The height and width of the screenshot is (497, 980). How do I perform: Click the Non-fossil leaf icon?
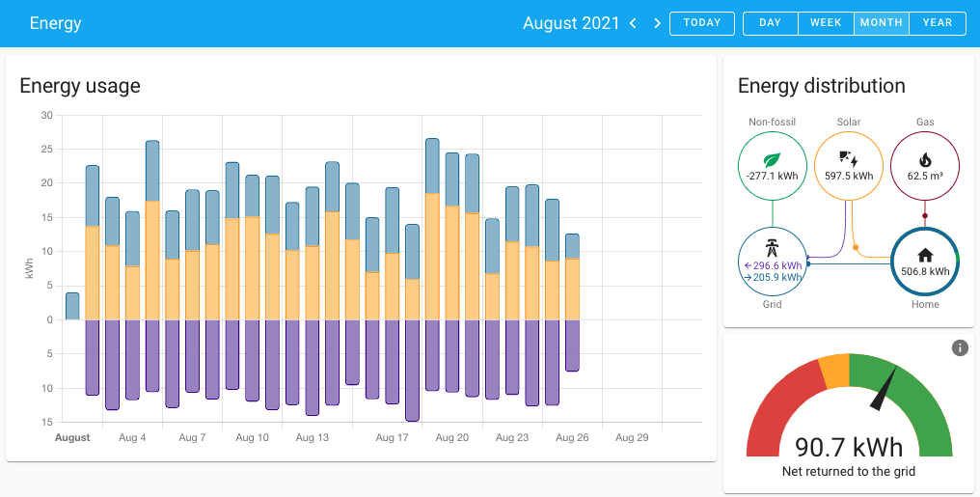coord(772,160)
